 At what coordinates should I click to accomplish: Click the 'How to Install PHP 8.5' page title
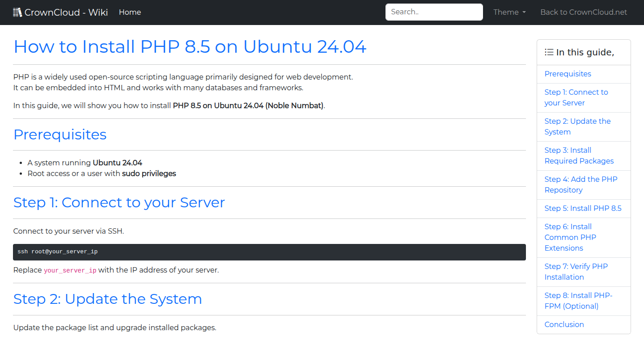[190, 46]
